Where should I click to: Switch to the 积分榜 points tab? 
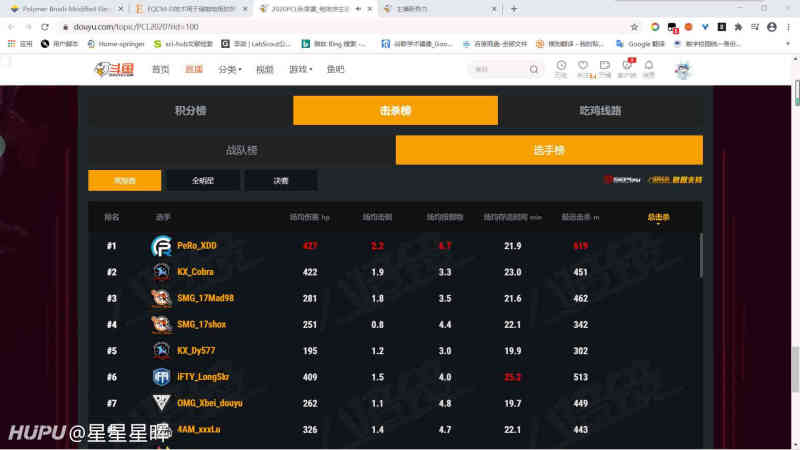(x=190, y=111)
